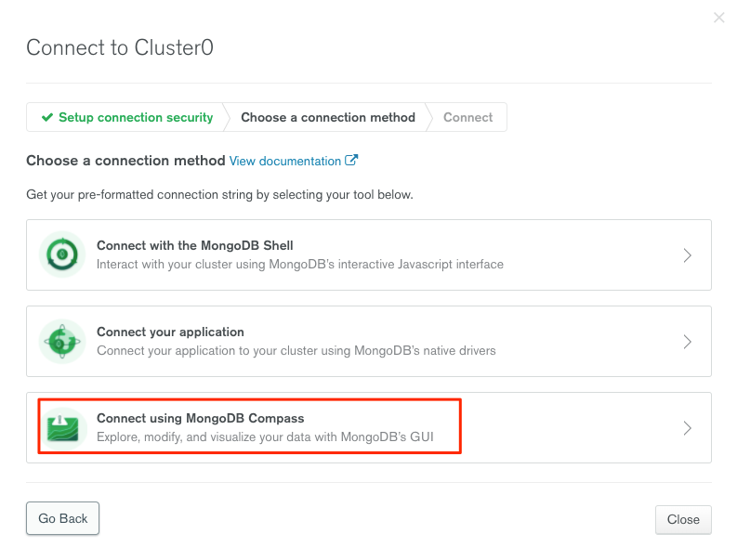Choose Connect with the MongoDB Shell title

(x=195, y=246)
